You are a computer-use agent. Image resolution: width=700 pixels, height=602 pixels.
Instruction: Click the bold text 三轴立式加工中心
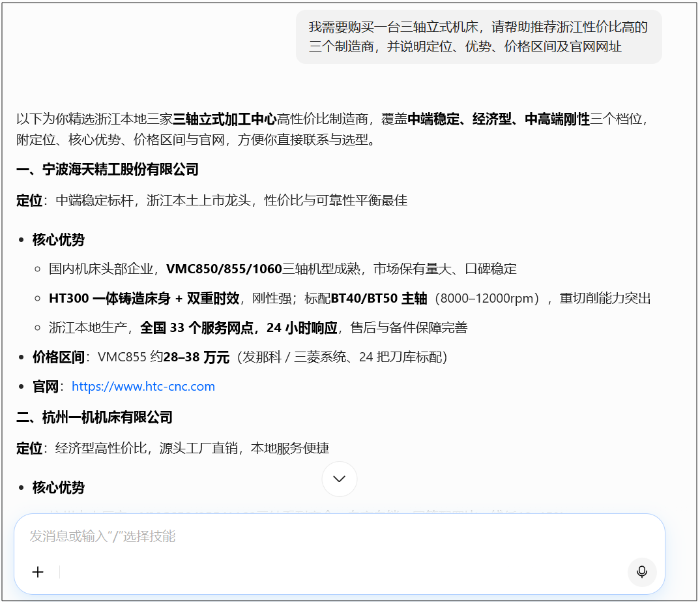pos(225,119)
